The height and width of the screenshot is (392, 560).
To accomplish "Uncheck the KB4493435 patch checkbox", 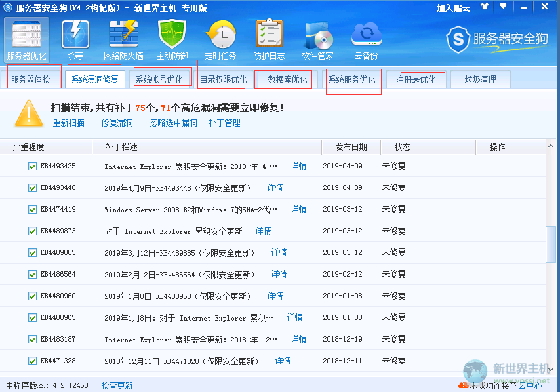I will coord(32,166).
